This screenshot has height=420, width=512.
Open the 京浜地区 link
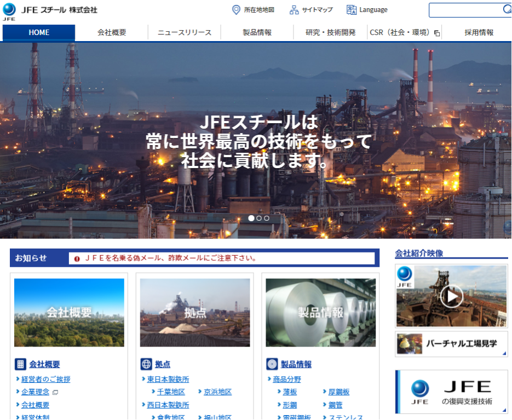217,392
